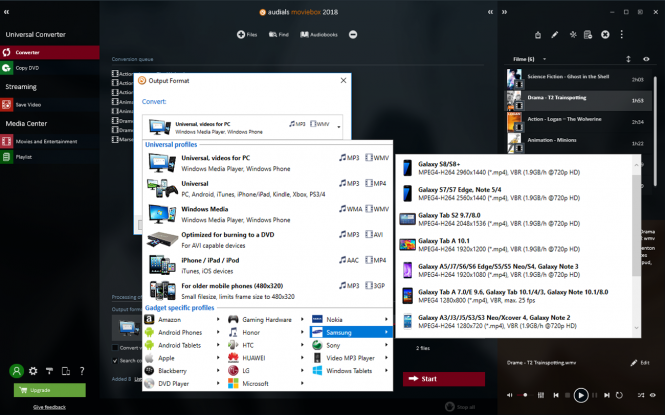Image resolution: width=665 pixels, height=415 pixels.
Task: Click the help question mark icon
Action: tap(82, 371)
